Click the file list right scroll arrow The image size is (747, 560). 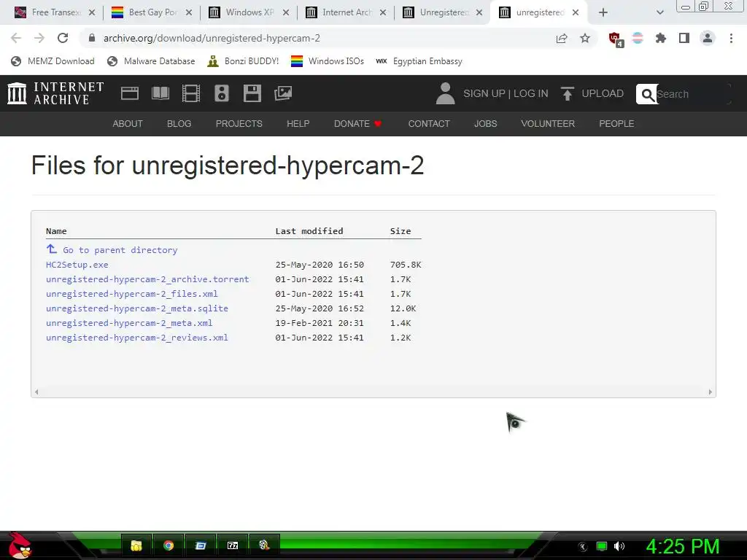(x=711, y=392)
